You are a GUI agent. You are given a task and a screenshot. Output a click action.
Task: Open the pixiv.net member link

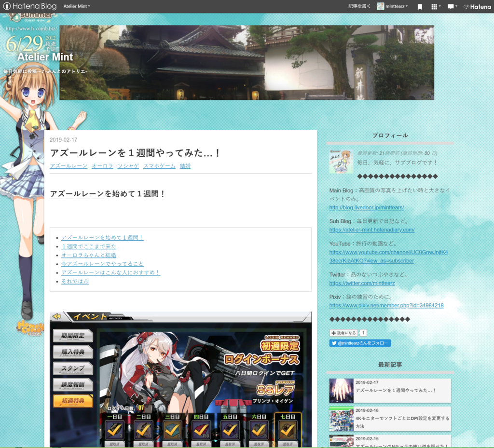(x=386, y=305)
